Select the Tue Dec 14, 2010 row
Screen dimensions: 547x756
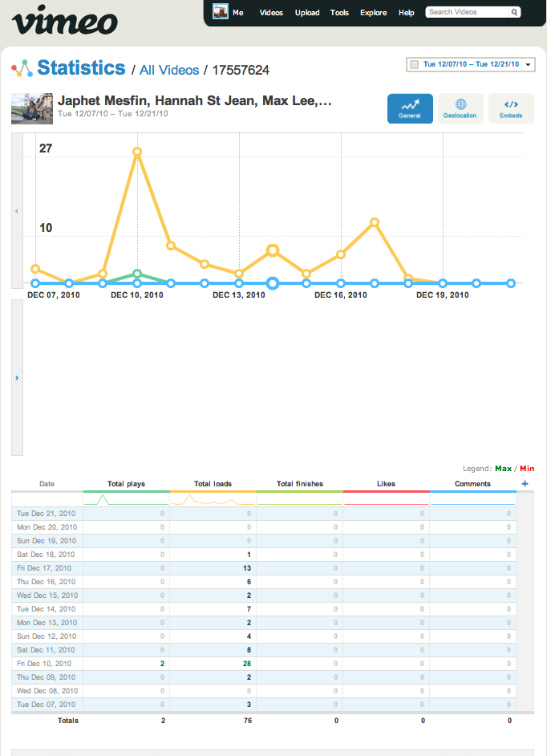click(x=264, y=609)
